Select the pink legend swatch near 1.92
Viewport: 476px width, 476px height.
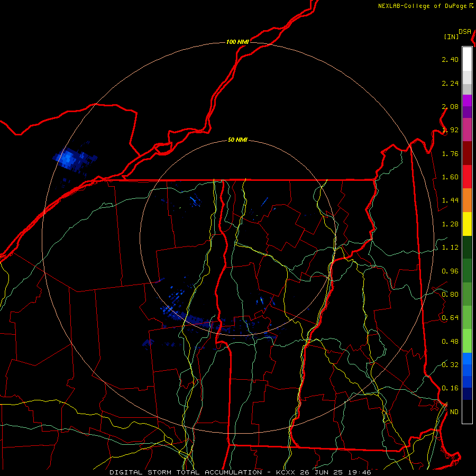(x=467, y=130)
